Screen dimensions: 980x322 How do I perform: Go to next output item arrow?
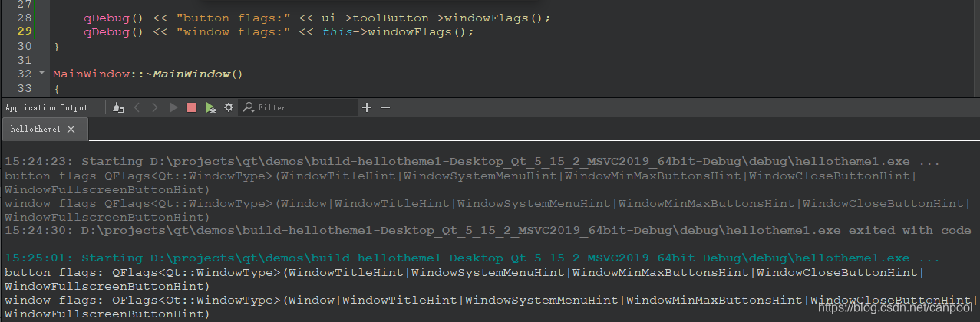click(155, 108)
